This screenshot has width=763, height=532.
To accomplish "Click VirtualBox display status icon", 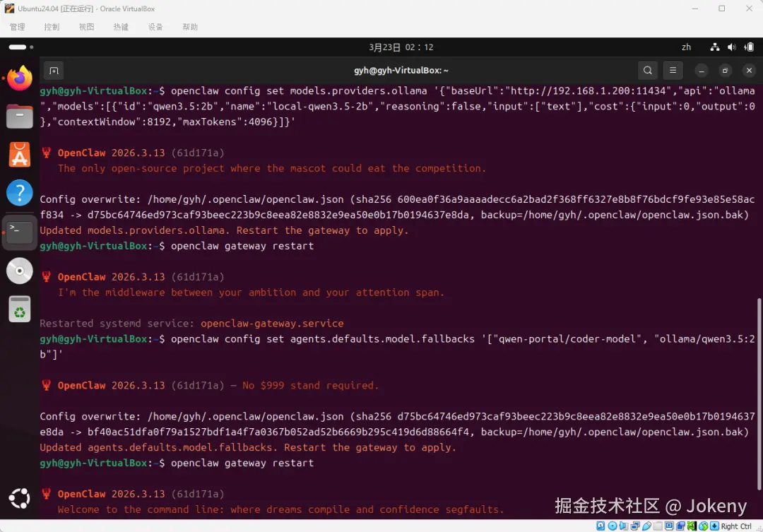I will tap(670, 526).
